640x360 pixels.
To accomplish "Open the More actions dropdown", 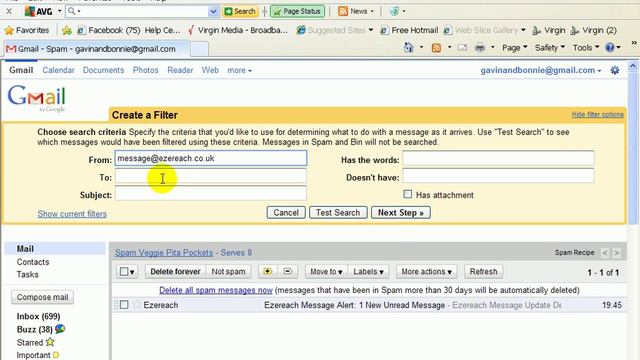I will point(427,272).
